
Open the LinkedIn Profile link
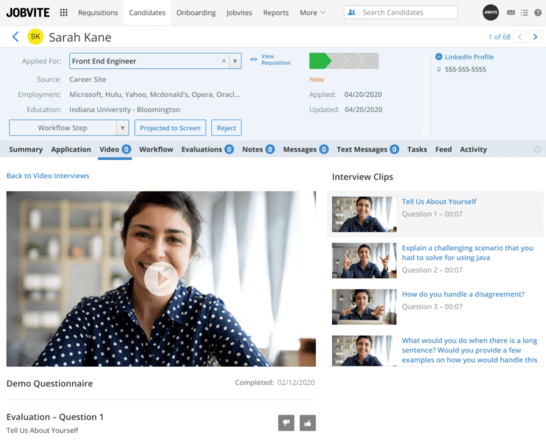click(x=469, y=57)
